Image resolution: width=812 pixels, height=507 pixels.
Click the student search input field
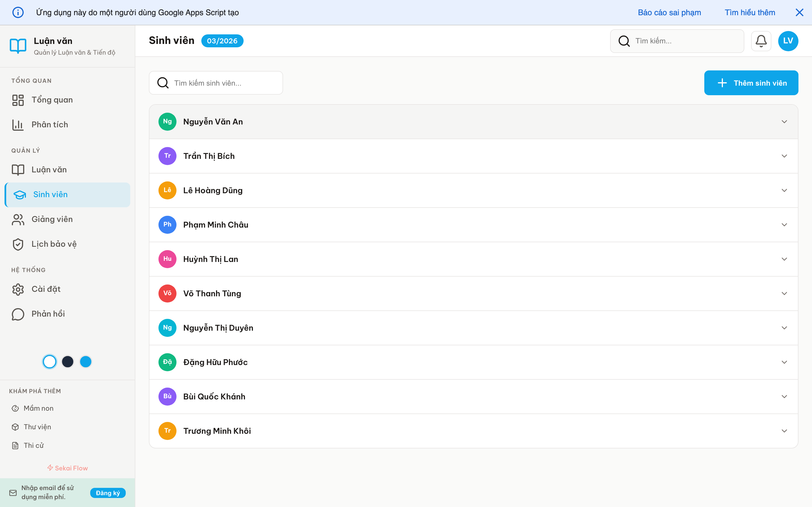[x=216, y=83]
